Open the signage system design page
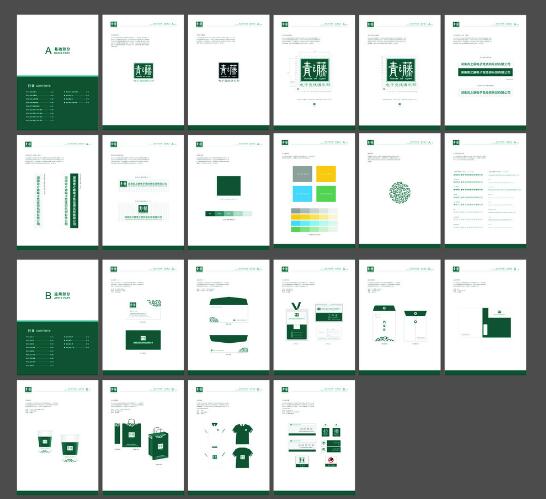The image size is (546, 499). coord(314,437)
